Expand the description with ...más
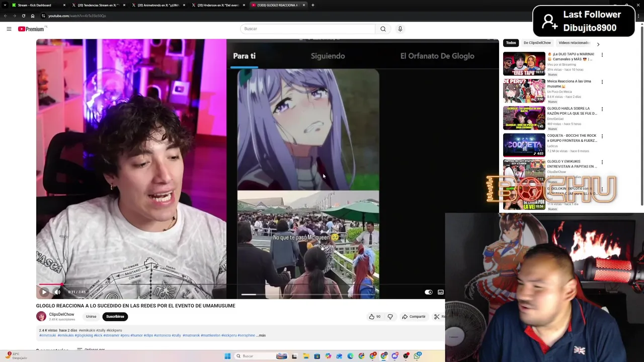Viewport: 644px width, 362px height. coord(261,335)
